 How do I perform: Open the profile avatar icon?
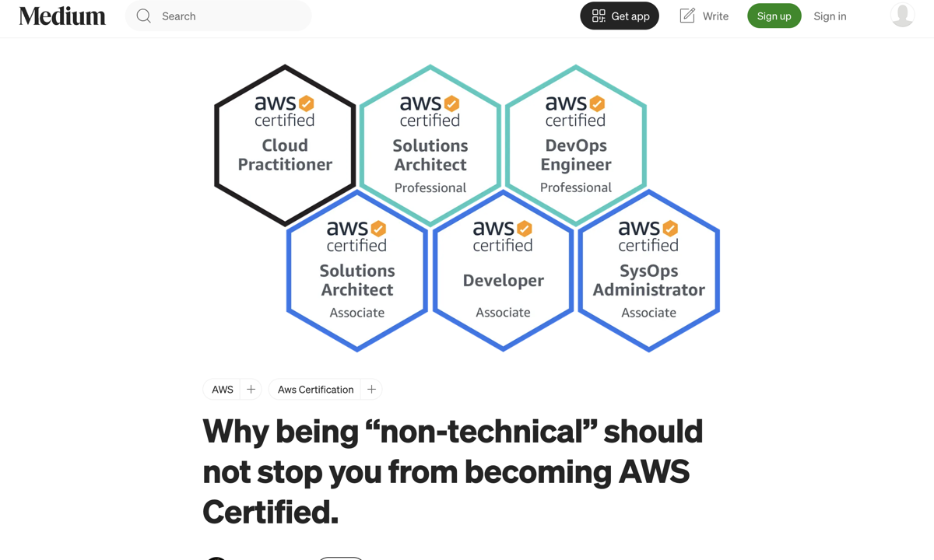(x=903, y=15)
